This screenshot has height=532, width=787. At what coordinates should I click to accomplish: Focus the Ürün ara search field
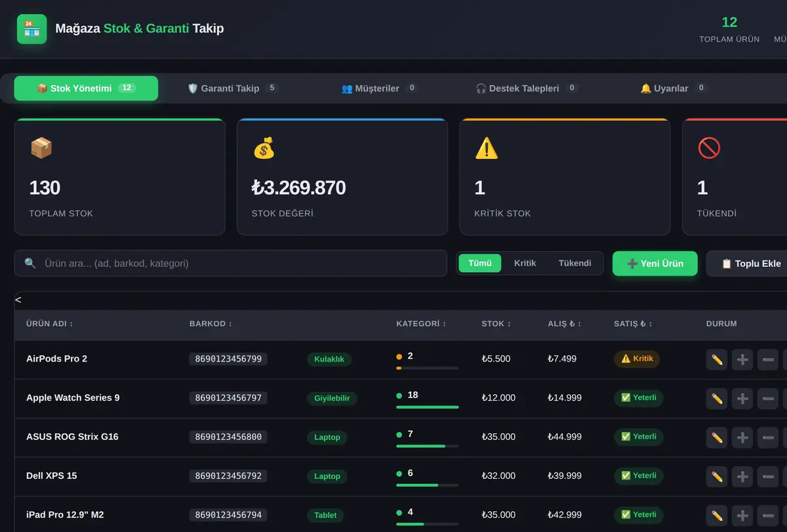click(231, 263)
